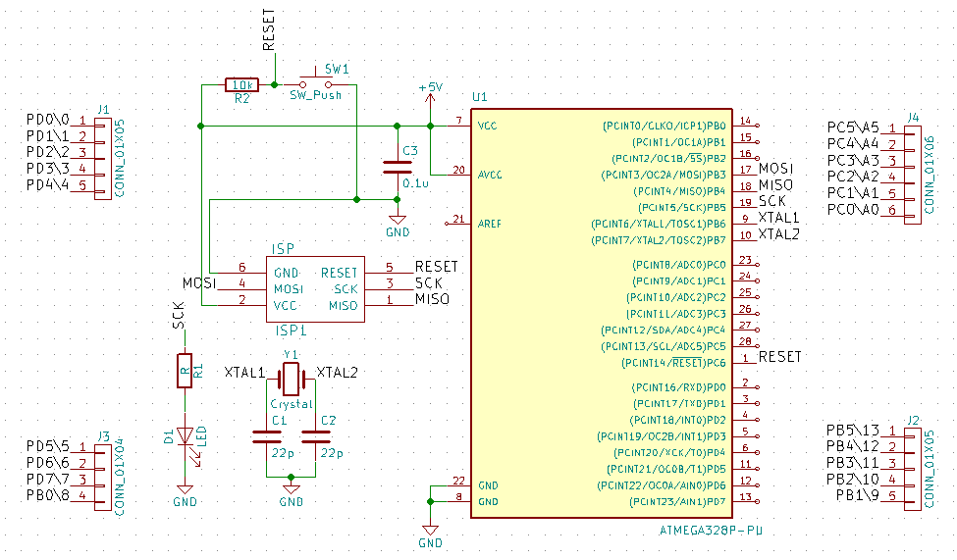Image resolution: width=957 pixels, height=560 pixels.
Task: Select resistor R1 symbol
Action: click(x=185, y=371)
